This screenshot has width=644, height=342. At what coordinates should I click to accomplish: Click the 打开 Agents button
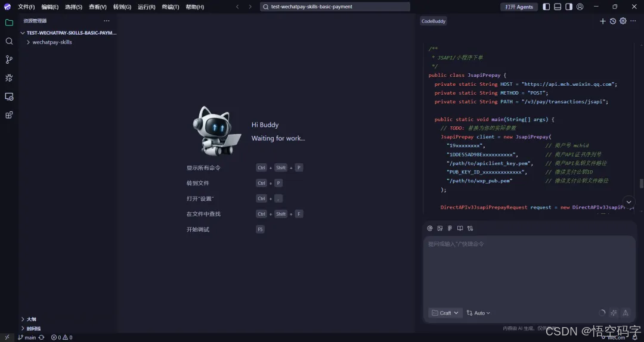click(x=519, y=7)
